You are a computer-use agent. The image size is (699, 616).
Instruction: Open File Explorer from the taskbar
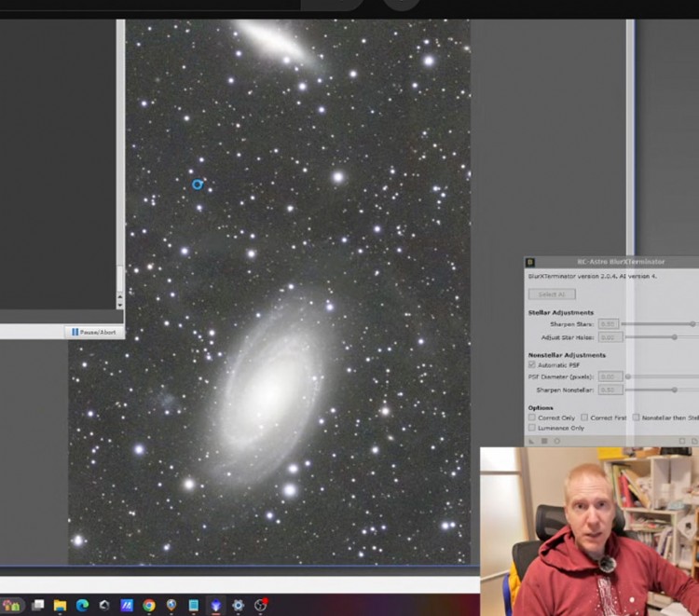coord(60,606)
